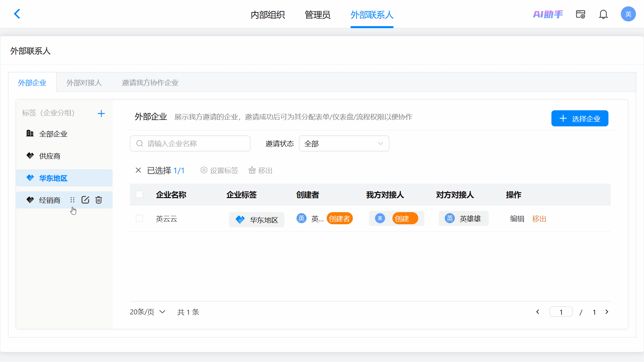The width and height of the screenshot is (644, 362).
Task: Click the search magnifier icon
Action: 140,144
